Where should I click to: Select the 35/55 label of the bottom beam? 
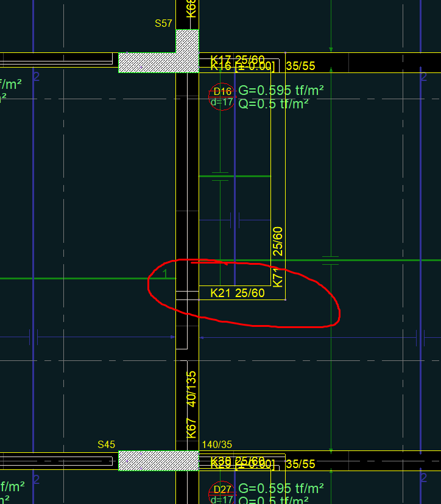[300, 464]
